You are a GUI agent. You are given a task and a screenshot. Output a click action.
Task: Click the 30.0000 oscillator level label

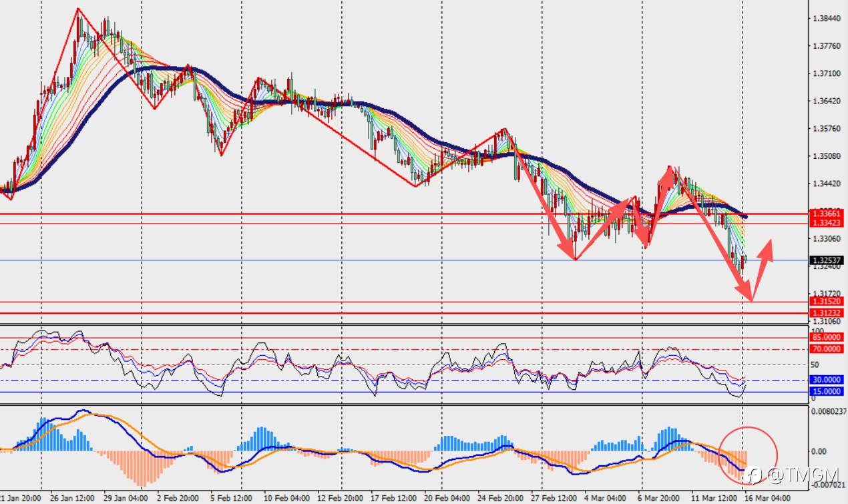click(x=827, y=379)
